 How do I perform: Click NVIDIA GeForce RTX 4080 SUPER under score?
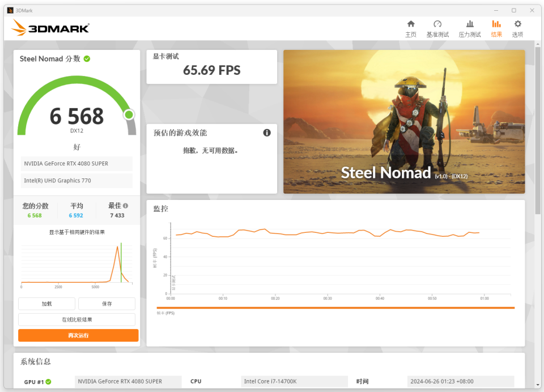(76, 163)
